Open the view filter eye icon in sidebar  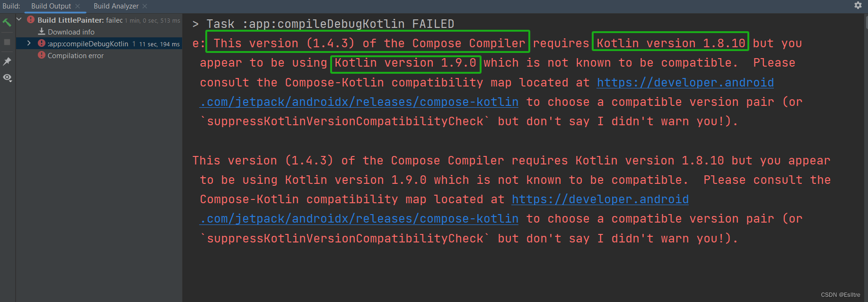coord(8,78)
